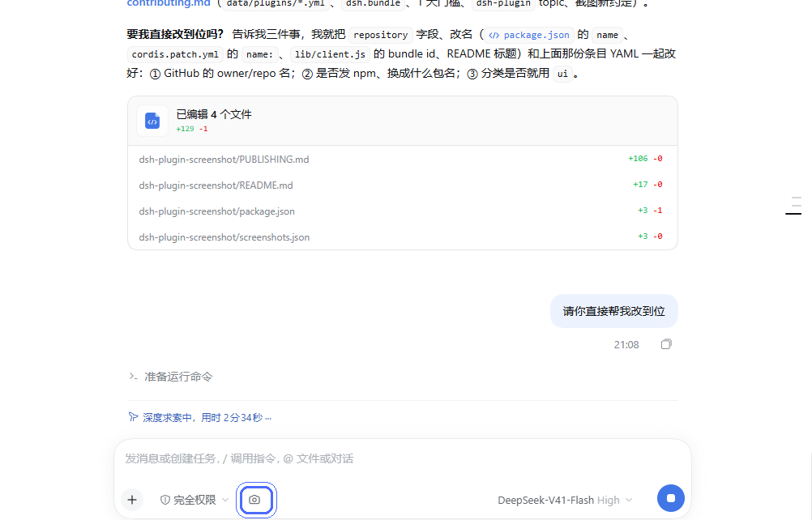
Task: Click the 已编辑 4 个文件 header
Action: coord(403,121)
